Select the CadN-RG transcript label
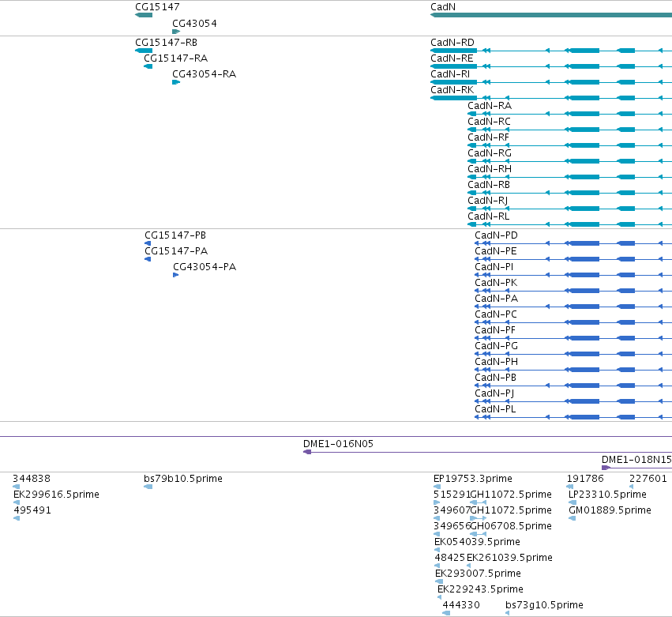Screen dimensions: 672x617 (490, 153)
